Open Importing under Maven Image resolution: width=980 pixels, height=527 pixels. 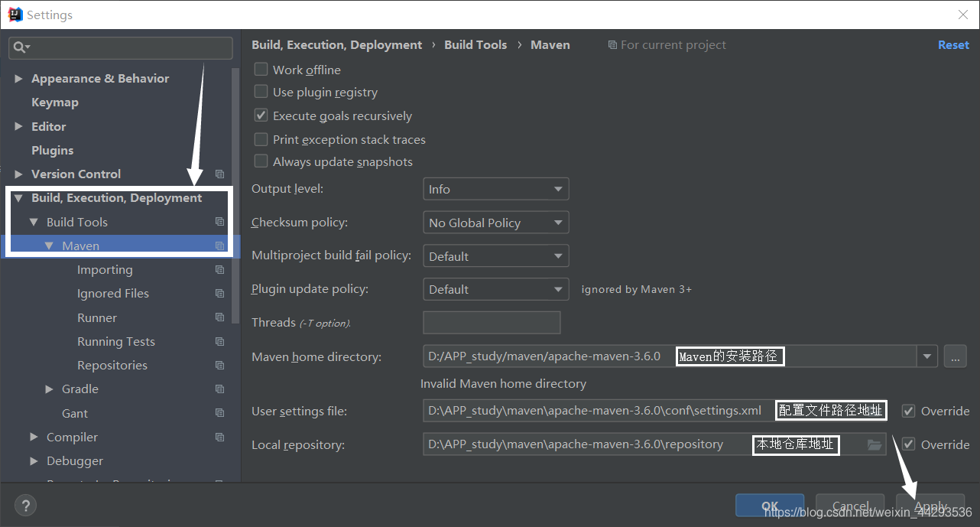click(105, 270)
